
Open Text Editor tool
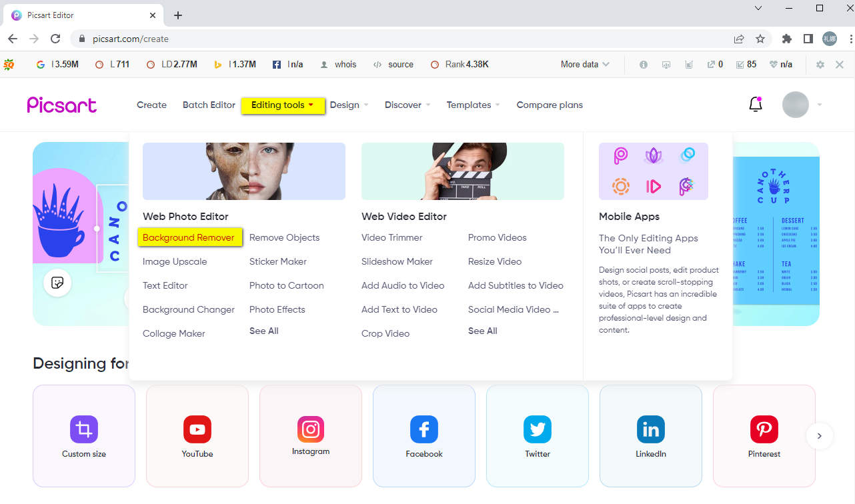[165, 285]
